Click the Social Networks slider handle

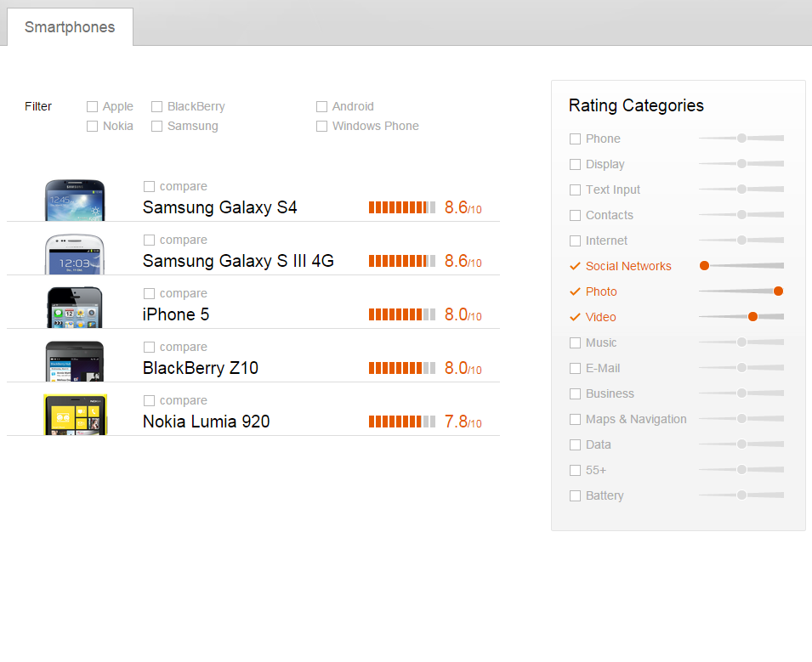tap(704, 266)
